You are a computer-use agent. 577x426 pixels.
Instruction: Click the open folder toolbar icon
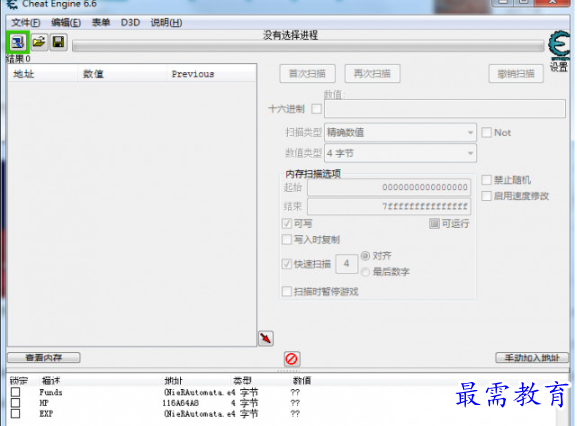point(39,42)
